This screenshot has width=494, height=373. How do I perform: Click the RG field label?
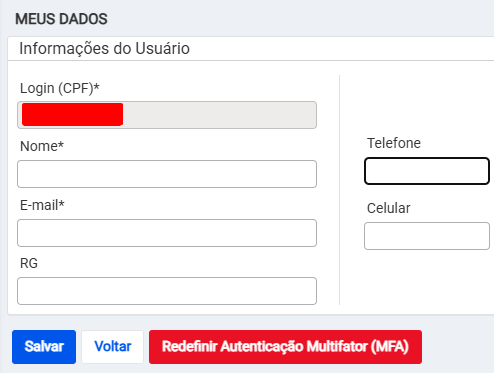pyautogui.click(x=29, y=263)
